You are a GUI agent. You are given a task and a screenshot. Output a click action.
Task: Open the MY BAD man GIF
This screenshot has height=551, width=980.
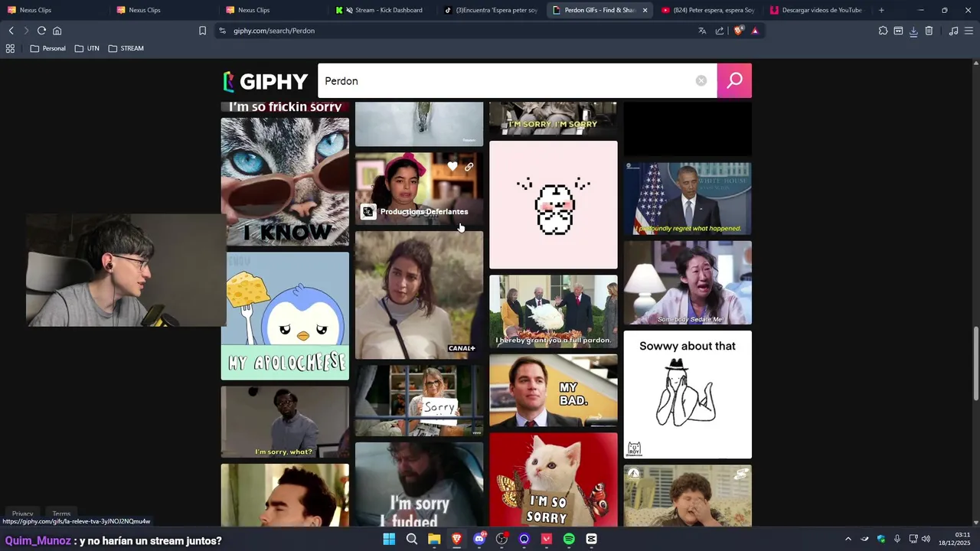pyautogui.click(x=554, y=390)
